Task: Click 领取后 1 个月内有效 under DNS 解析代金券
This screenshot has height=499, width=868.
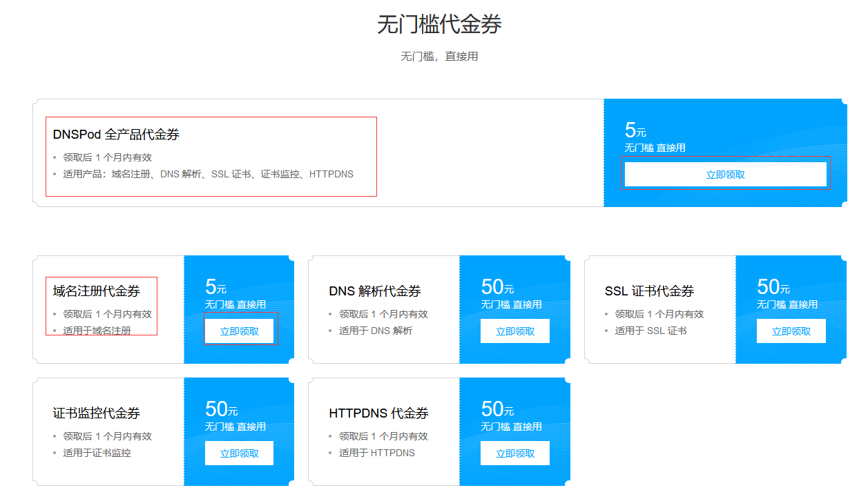Action: pyautogui.click(x=383, y=314)
